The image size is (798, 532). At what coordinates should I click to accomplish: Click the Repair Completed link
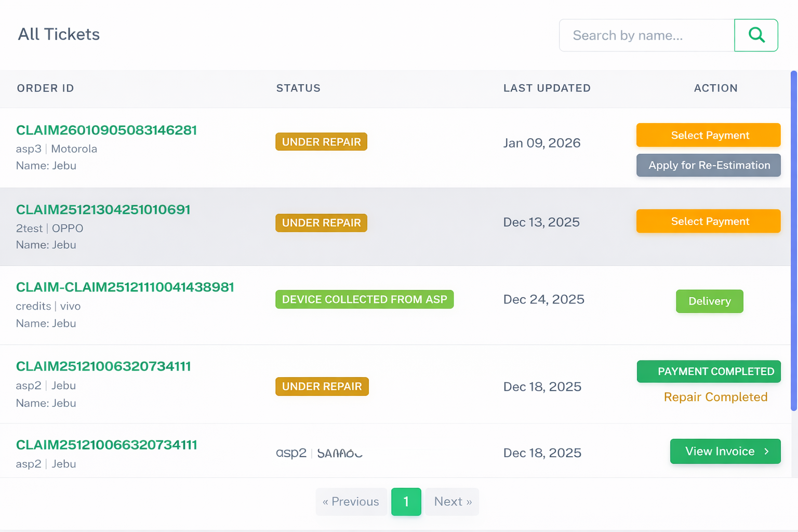[715, 397]
